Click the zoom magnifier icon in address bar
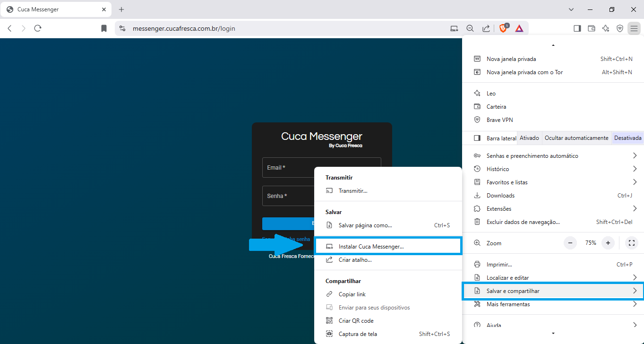The height and width of the screenshot is (344, 644). point(470,28)
